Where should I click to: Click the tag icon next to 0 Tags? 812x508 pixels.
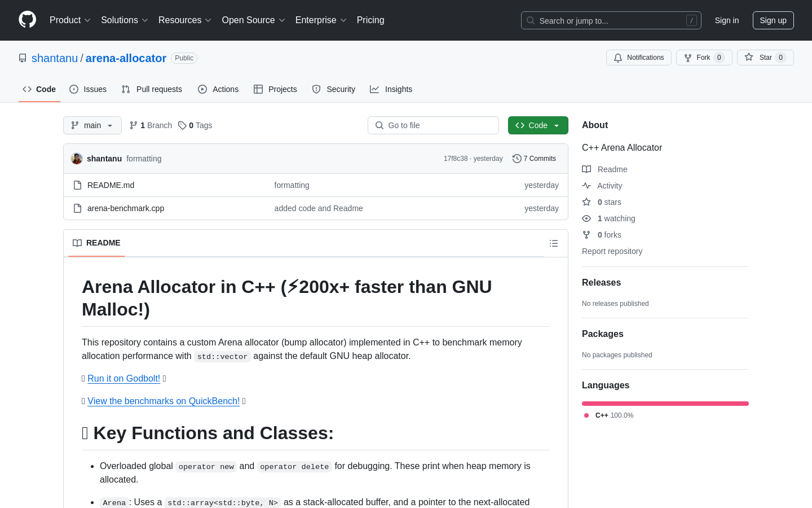(182, 125)
